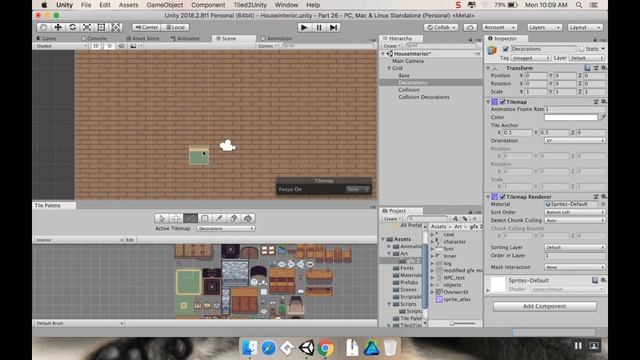Screen dimensions: 640x360
Task: Select tile palette Move selection tool
Action: tap(176, 218)
